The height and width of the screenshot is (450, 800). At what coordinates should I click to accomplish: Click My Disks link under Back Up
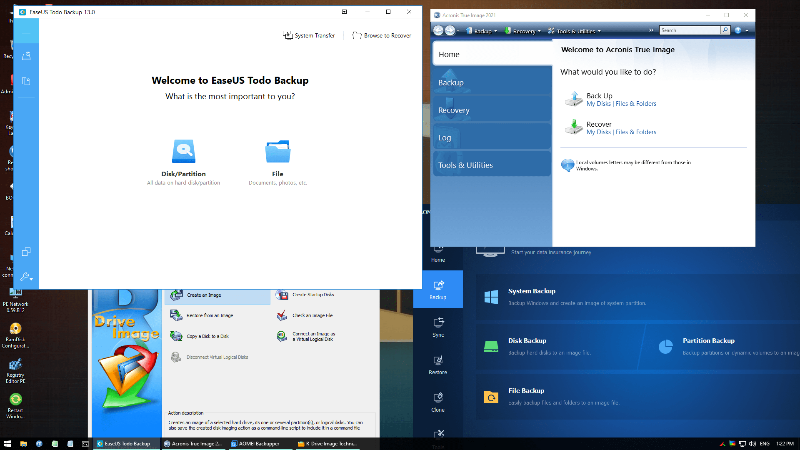pos(598,103)
